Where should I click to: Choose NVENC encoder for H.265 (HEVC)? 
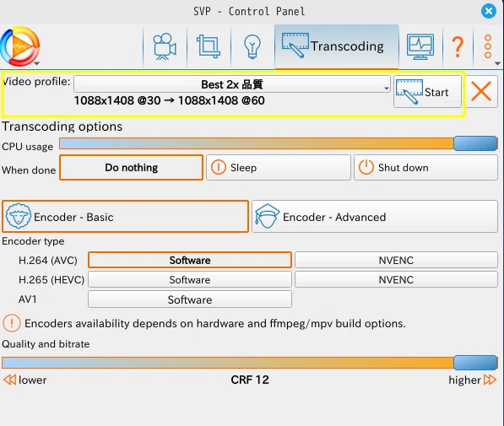pos(396,279)
